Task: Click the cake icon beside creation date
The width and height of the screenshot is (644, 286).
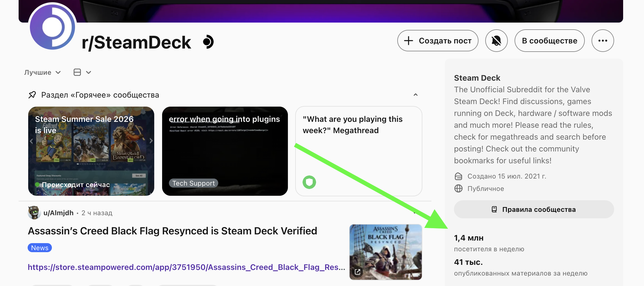Action: click(x=458, y=176)
